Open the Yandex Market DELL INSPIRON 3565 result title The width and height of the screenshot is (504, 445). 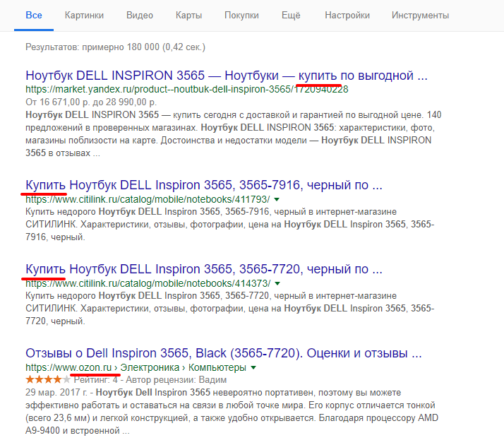(226, 76)
